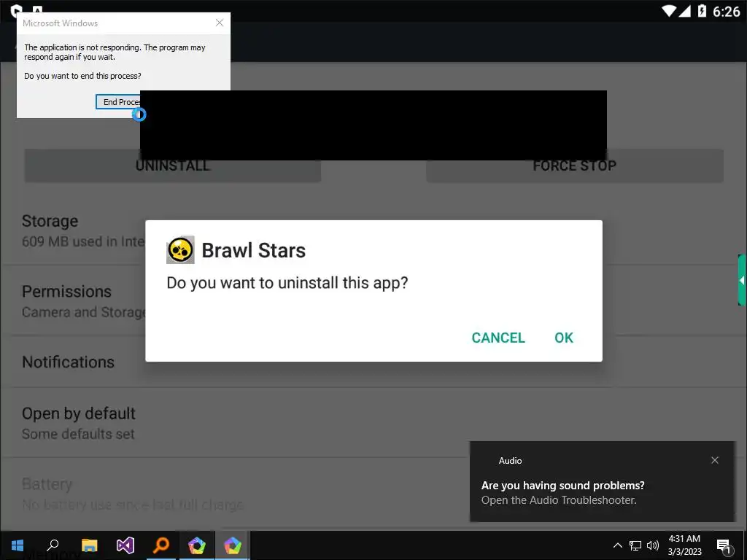The image size is (747, 560).
Task: Open Windows taskbar search
Action: 53,545
